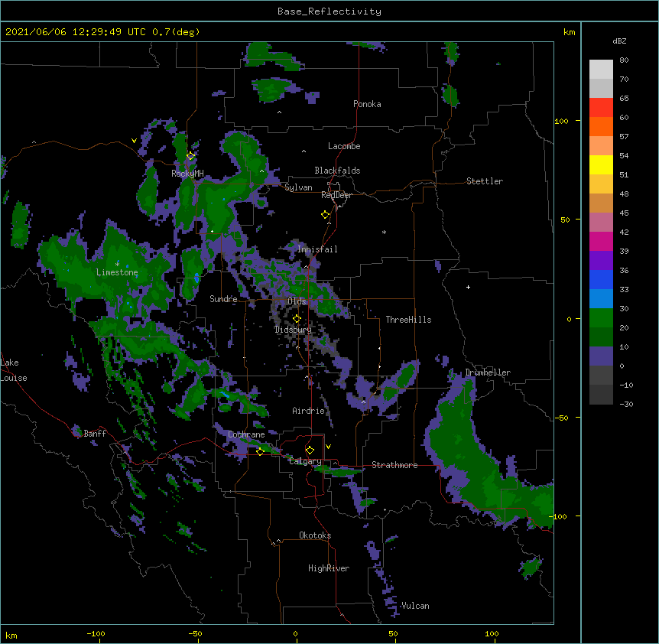The width and height of the screenshot is (659, 644).
Task: Click the white asterisk marker above Limestone
Action: (x=117, y=265)
